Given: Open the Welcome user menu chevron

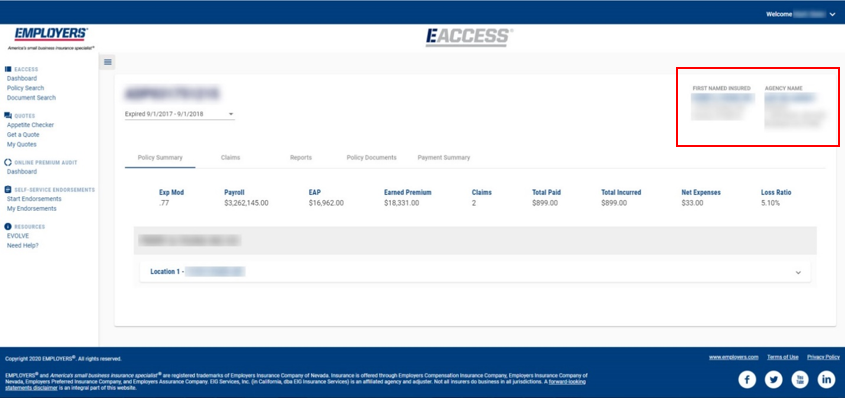Looking at the screenshot, I should point(833,15).
